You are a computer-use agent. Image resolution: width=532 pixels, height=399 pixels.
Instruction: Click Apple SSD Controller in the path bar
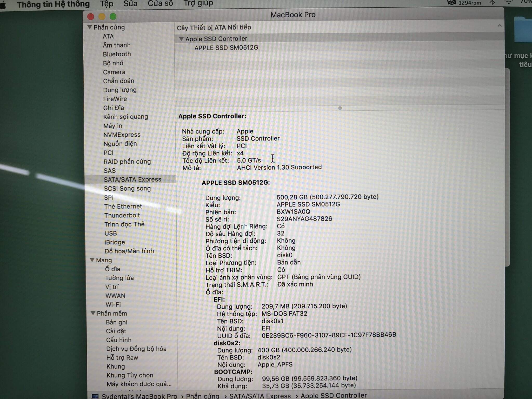pos(334,395)
